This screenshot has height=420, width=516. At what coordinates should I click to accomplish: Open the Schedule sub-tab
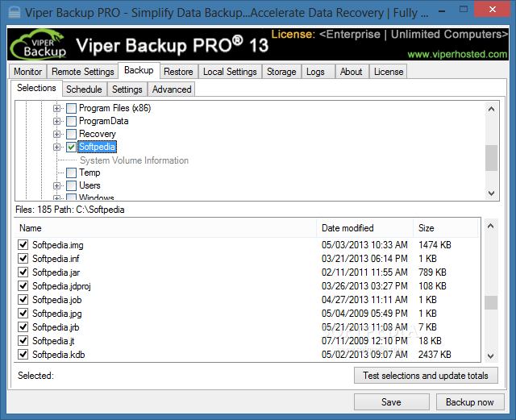[84, 89]
